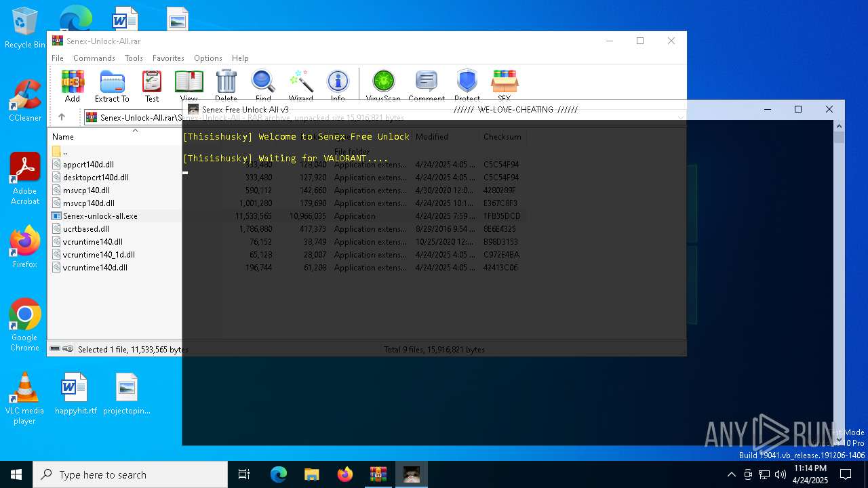Click the Protect shield icon

click(x=467, y=85)
